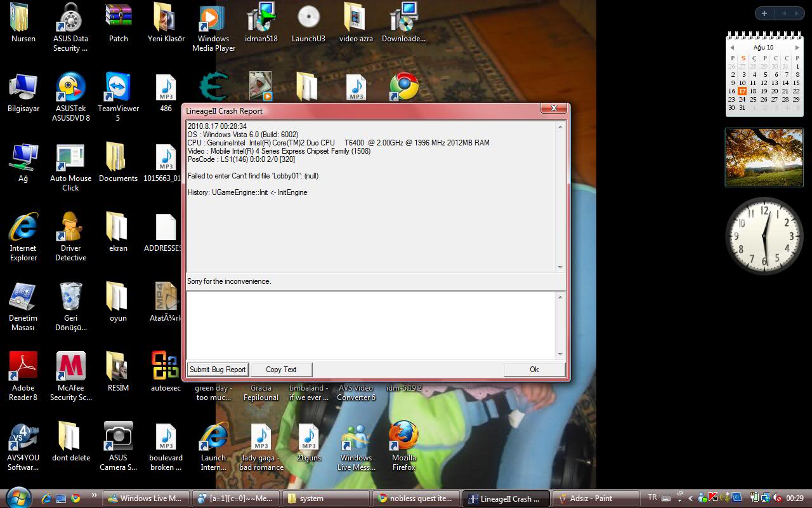
Task: Switch to Windows Live Messenger taskbar button
Action: click(x=147, y=498)
